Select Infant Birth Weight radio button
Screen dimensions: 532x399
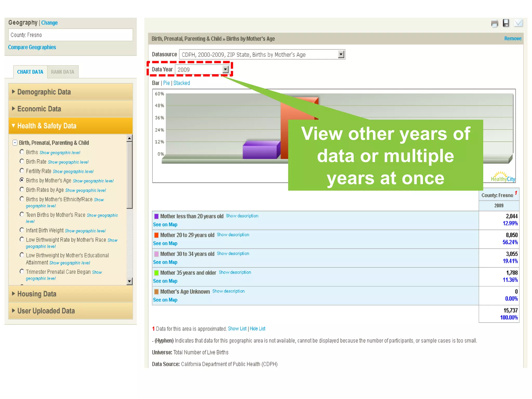[x=22, y=230]
